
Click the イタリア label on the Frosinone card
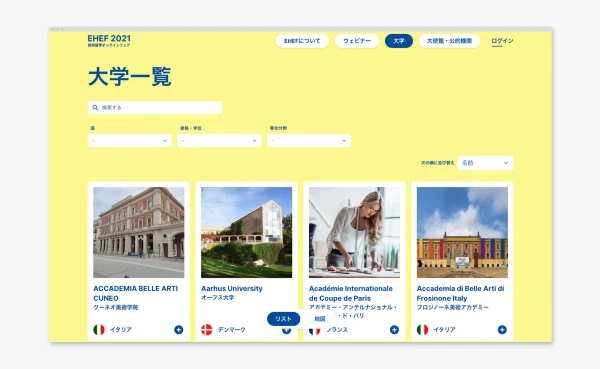(444, 330)
